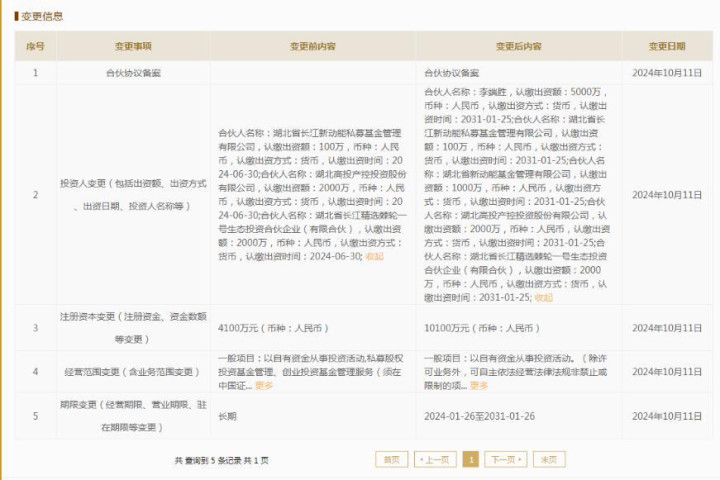This screenshot has height=480, width=720.
Task: Select page number 1 in pagination
Action: tap(471, 459)
